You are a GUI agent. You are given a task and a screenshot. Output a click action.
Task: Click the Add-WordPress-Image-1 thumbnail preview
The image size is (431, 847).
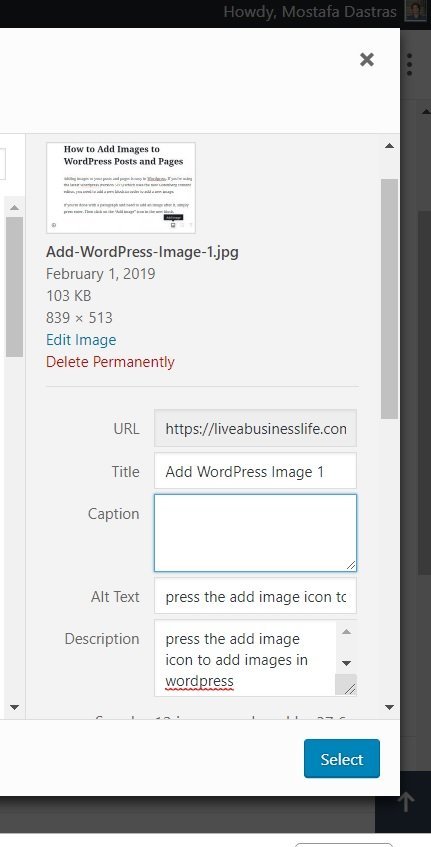point(121,187)
